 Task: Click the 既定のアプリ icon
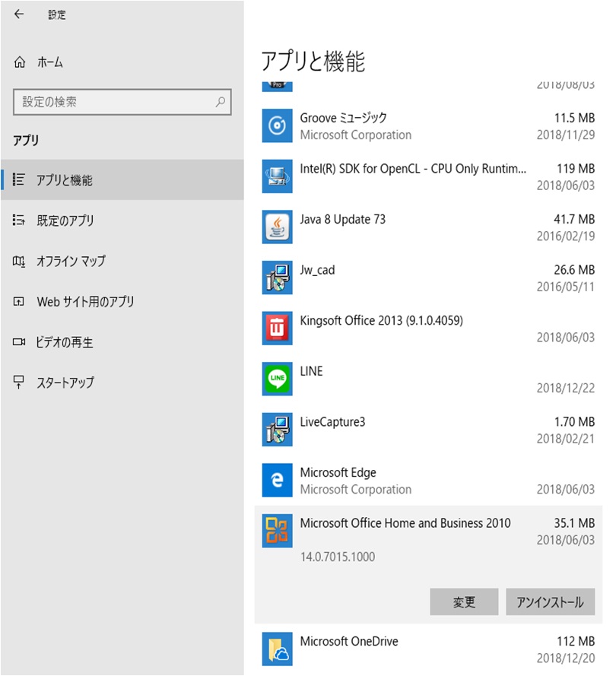(18, 221)
